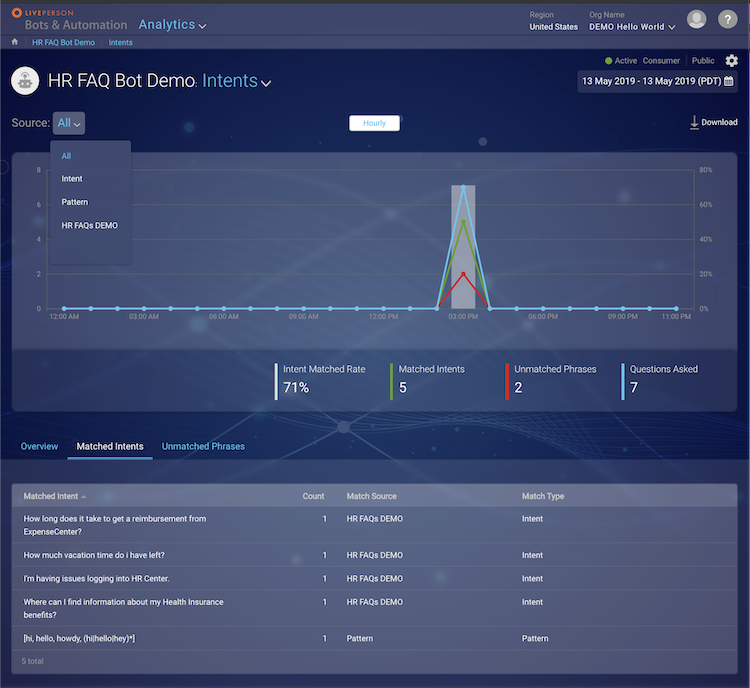
Task: Click the Consumer label
Action: point(661,61)
